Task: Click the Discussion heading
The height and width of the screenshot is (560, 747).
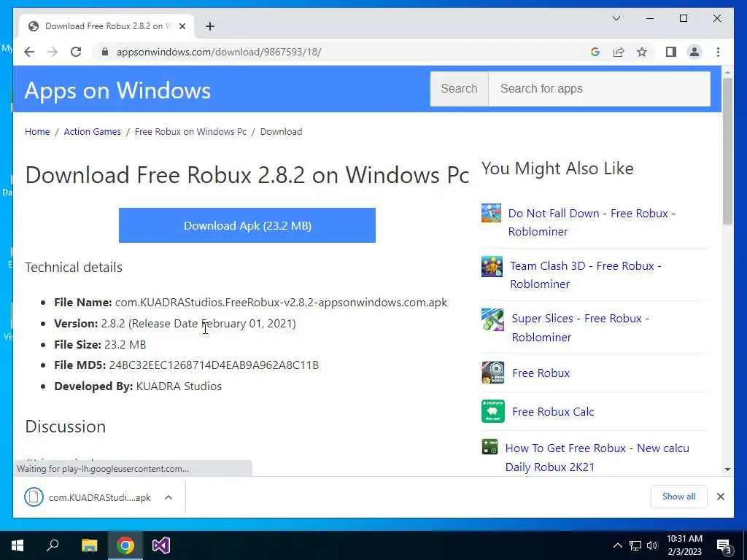Action: [x=65, y=426]
